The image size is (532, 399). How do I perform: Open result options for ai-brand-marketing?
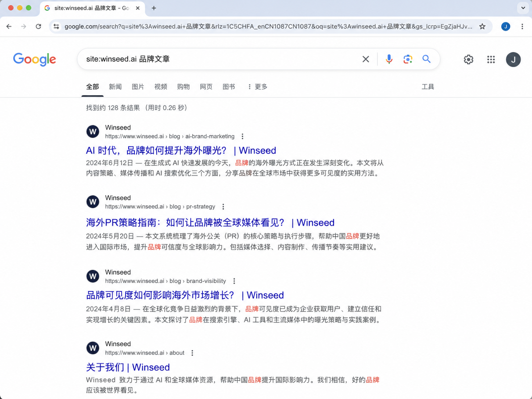point(242,136)
